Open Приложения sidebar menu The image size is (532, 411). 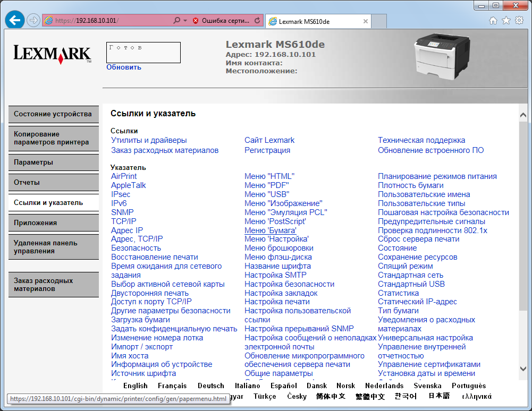coord(54,223)
